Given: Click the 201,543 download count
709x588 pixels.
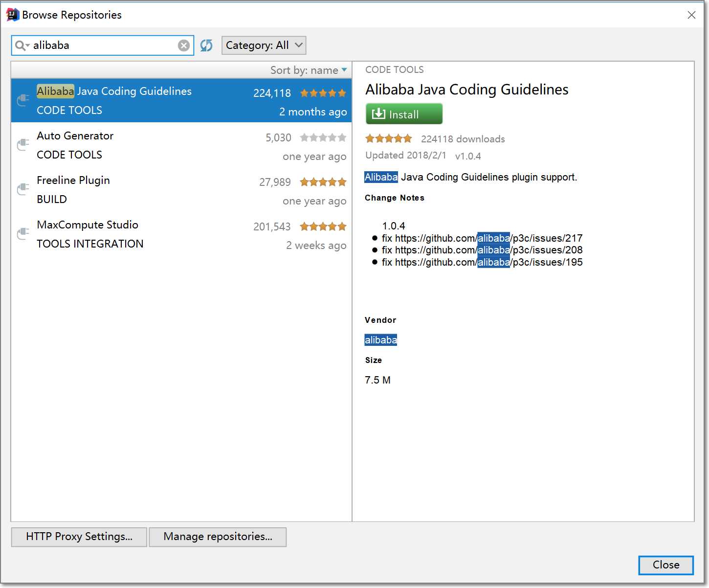Looking at the screenshot, I should [272, 226].
